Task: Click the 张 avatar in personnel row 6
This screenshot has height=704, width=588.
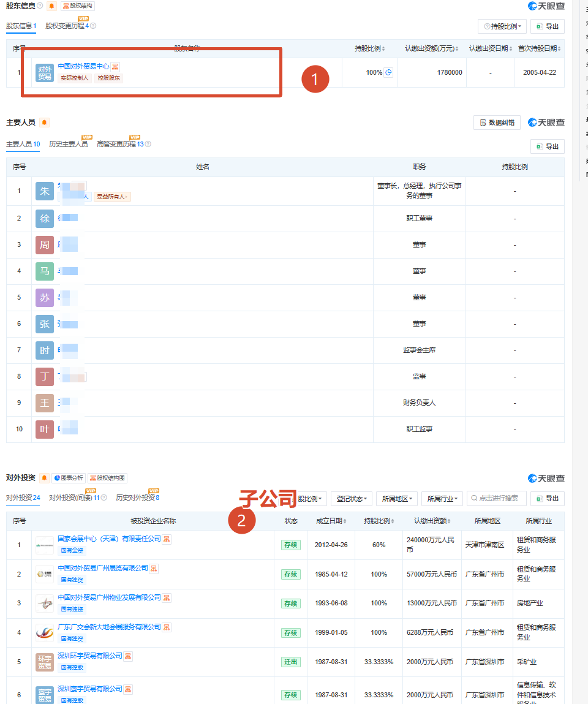Action: [x=45, y=324]
